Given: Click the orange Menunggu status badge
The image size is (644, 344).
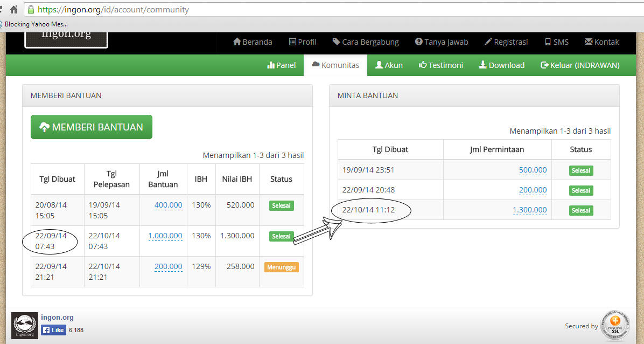Looking at the screenshot, I should coord(281,267).
